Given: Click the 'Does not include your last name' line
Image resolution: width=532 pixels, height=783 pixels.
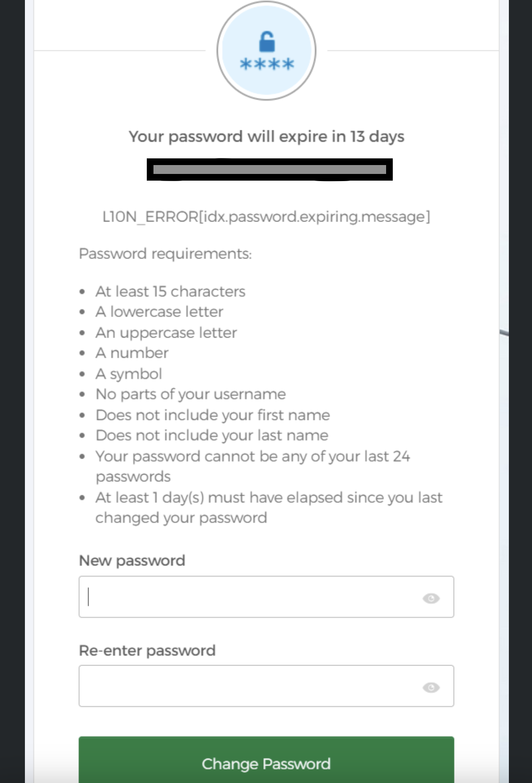Looking at the screenshot, I should tap(212, 435).
